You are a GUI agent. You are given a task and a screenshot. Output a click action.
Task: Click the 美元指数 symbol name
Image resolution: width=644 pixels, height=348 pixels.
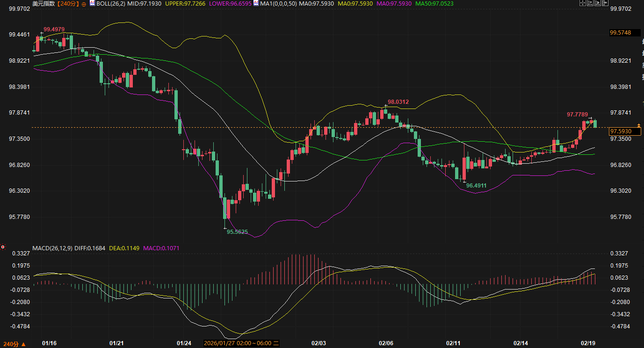pyautogui.click(x=43, y=4)
